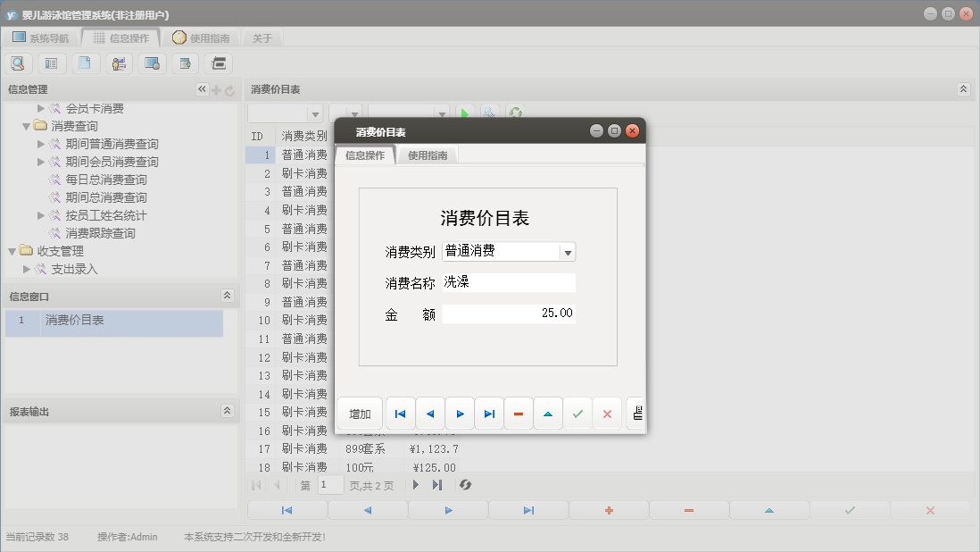Click the document icon in the toolbar

click(x=85, y=63)
